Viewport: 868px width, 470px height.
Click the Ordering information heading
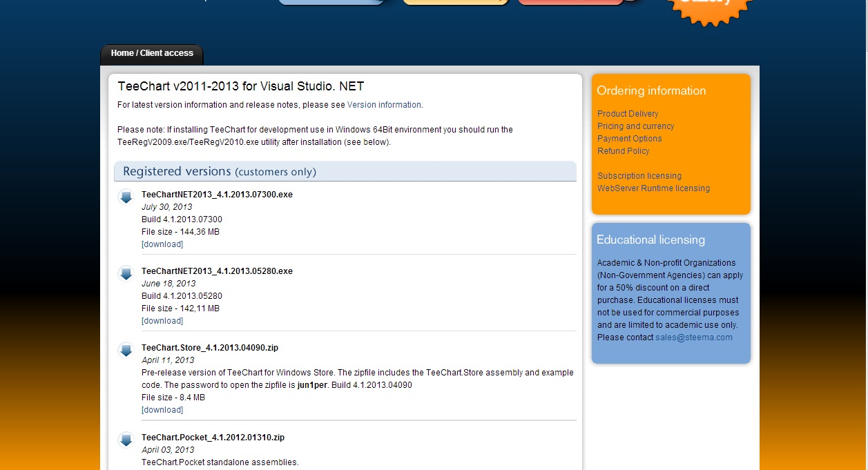click(x=651, y=90)
